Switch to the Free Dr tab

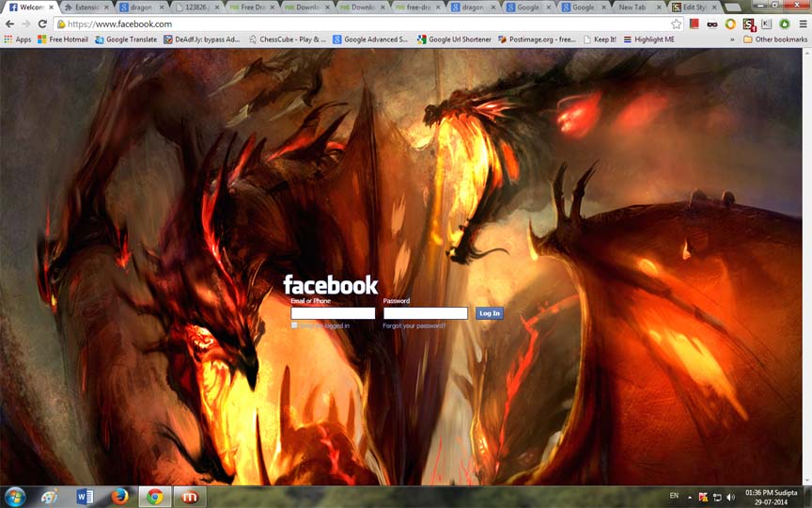[x=251, y=8]
